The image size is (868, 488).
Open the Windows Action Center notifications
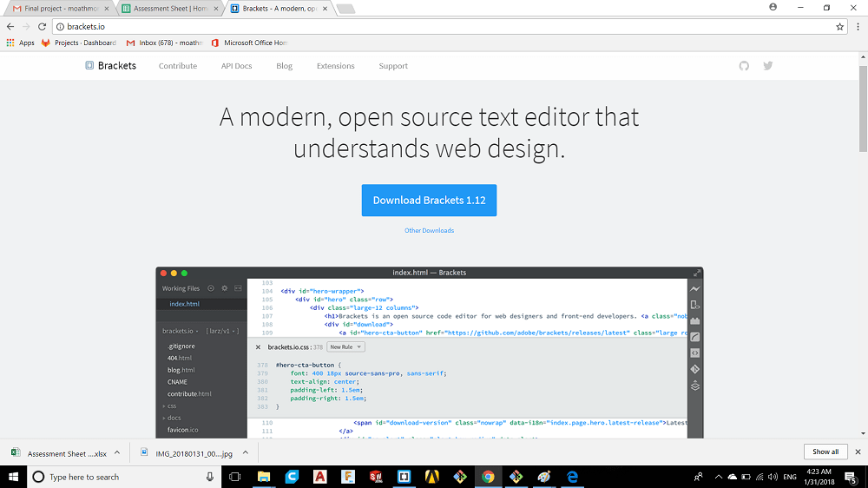point(851,477)
